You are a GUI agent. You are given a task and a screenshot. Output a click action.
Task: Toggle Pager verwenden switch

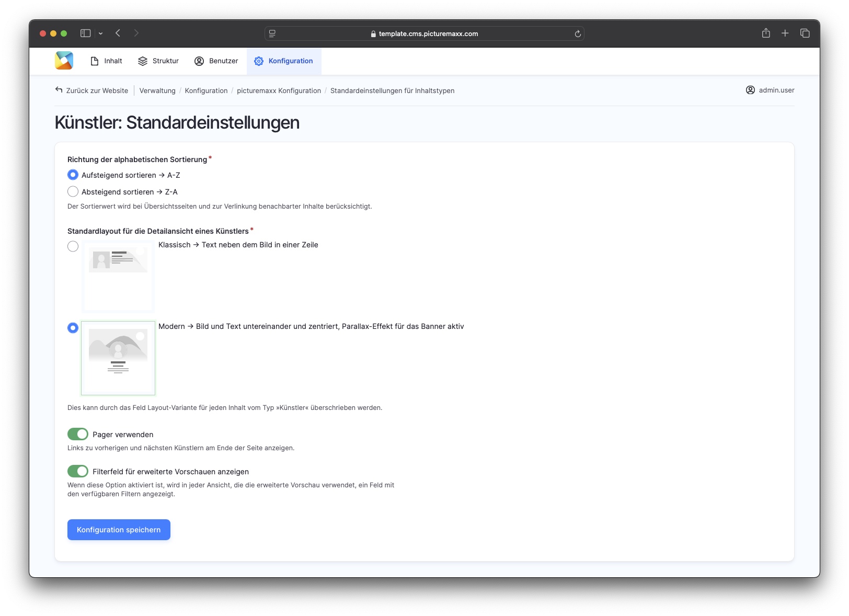click(78, 434)
